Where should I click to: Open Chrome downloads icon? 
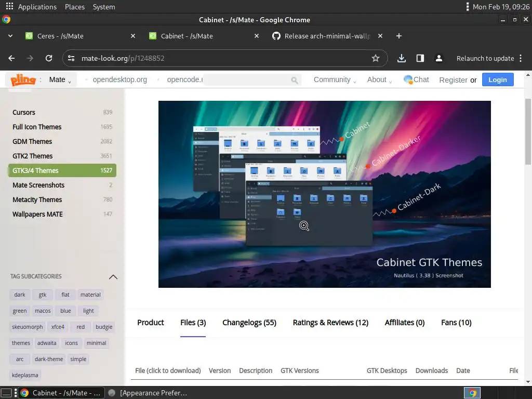[x=402, y=58]
